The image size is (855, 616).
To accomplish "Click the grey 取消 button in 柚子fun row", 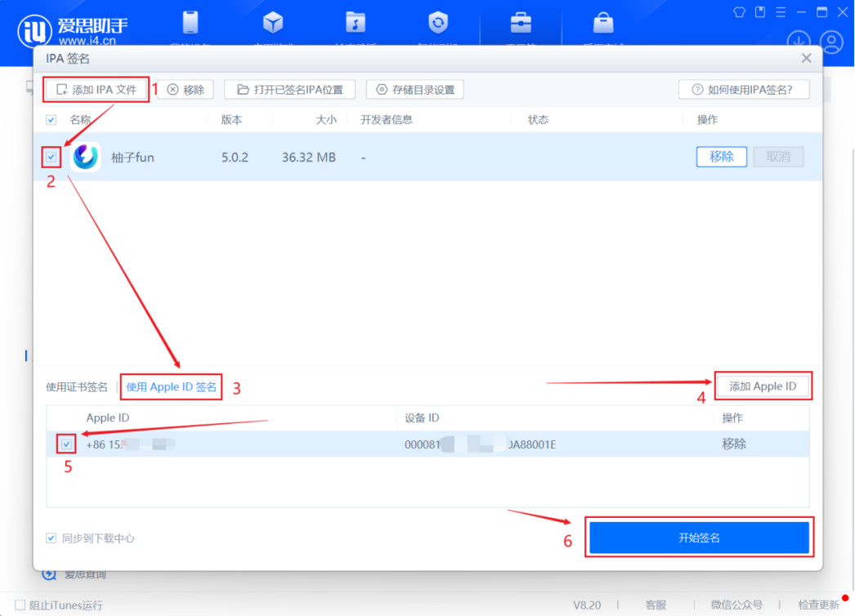I will (x=778, y=157).
